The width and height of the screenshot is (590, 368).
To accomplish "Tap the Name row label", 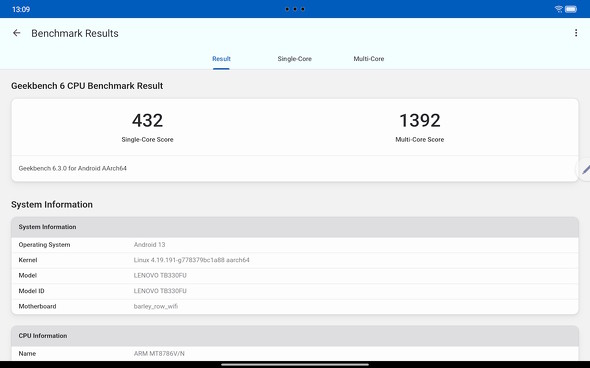I will tap(27, 354).
